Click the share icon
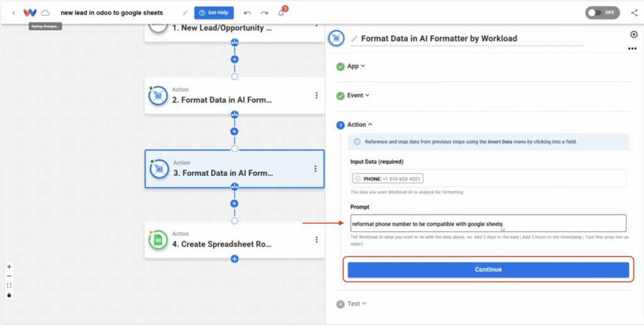 coord(634,13)
